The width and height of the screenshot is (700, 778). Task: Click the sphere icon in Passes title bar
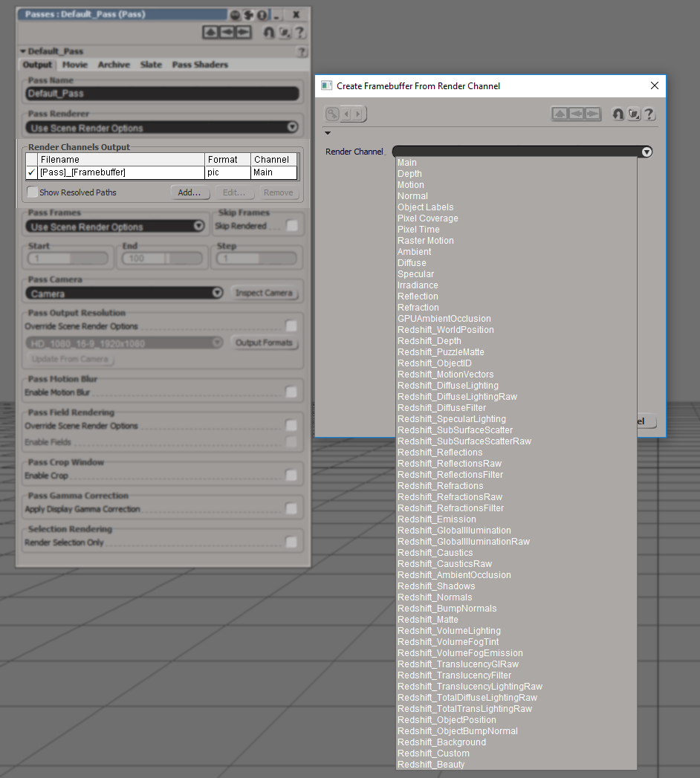pos(235,15)
